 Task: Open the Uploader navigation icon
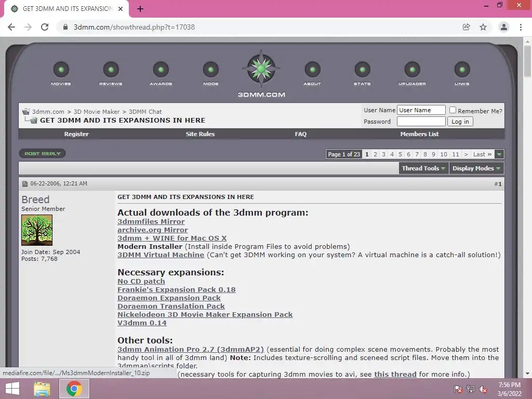[412, 70]
